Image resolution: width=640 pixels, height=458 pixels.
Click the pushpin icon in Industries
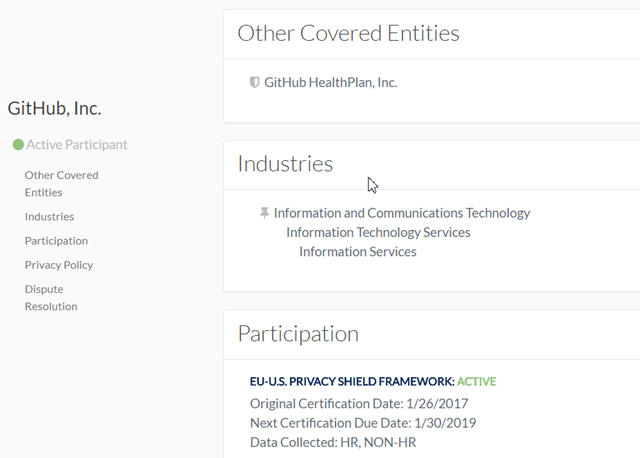pos(264,213)
